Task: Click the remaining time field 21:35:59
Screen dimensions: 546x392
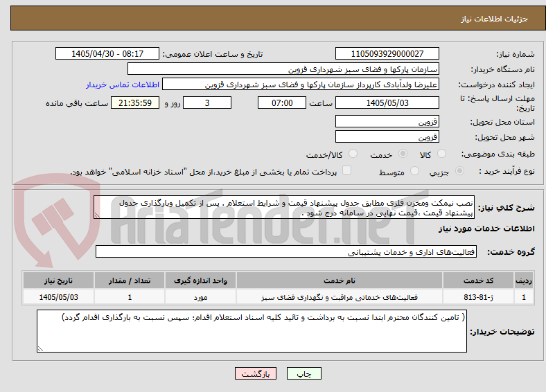Action: point(135,103)
